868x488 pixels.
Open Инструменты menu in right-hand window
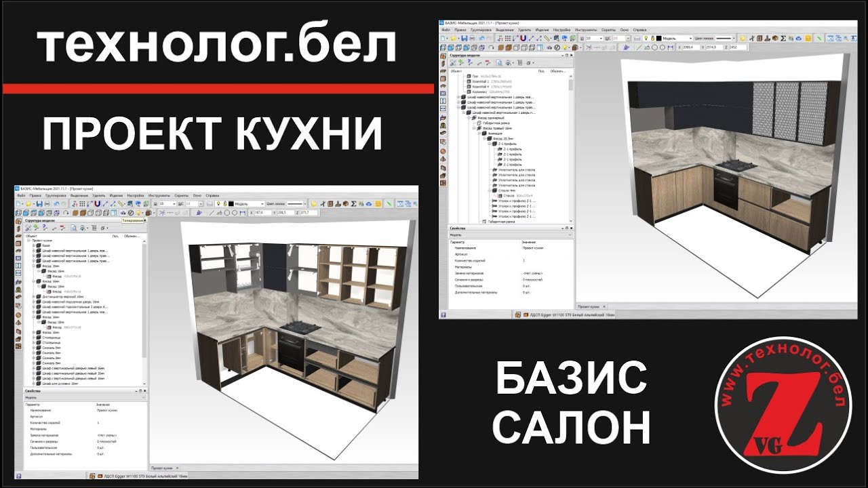click(586, 30)
